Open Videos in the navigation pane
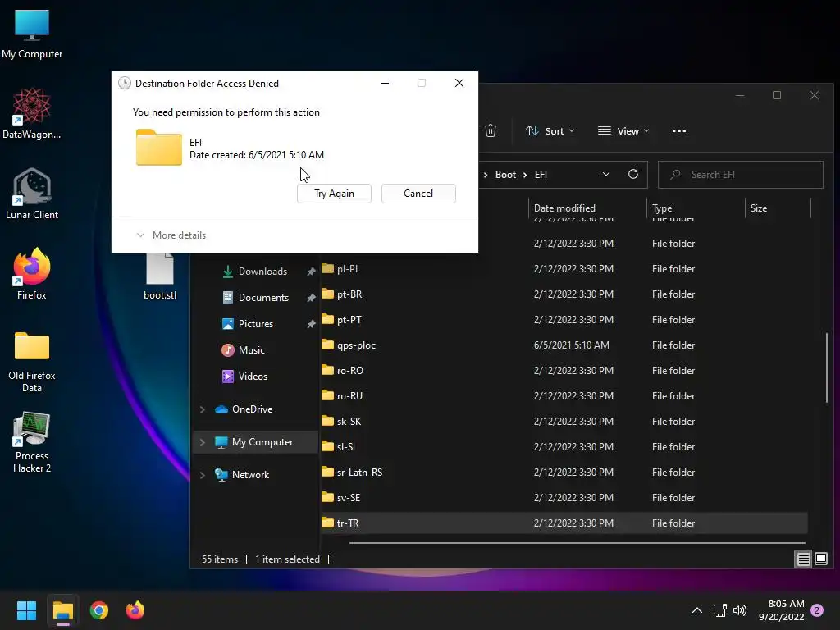This screenshot has width=840, height=630. [253, 377]
